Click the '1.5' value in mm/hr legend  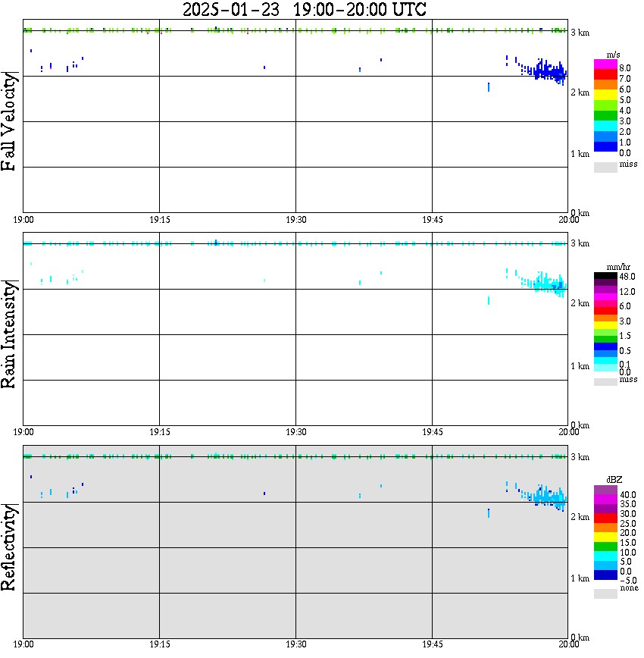point(625,335)
